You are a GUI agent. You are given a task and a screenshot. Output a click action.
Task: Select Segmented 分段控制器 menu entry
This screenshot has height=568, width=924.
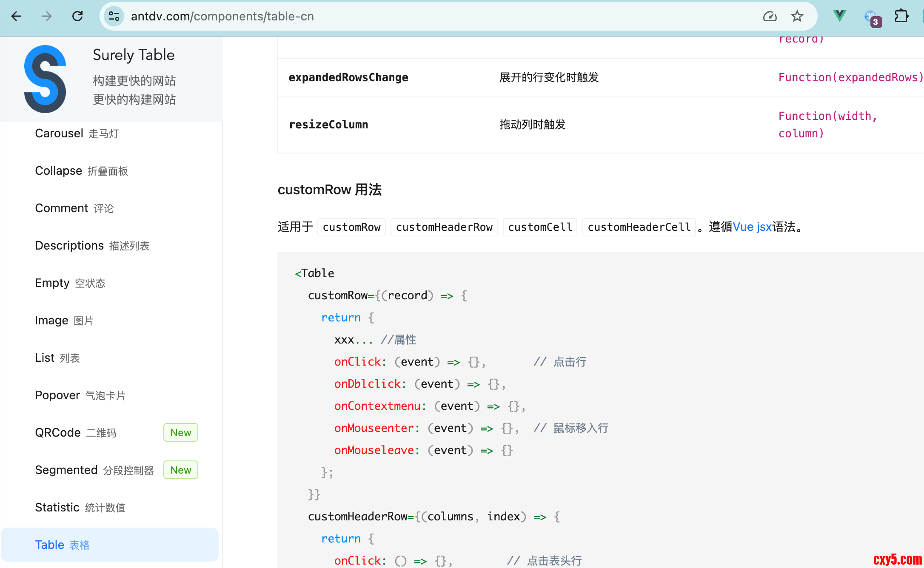[x=94, y=470]
